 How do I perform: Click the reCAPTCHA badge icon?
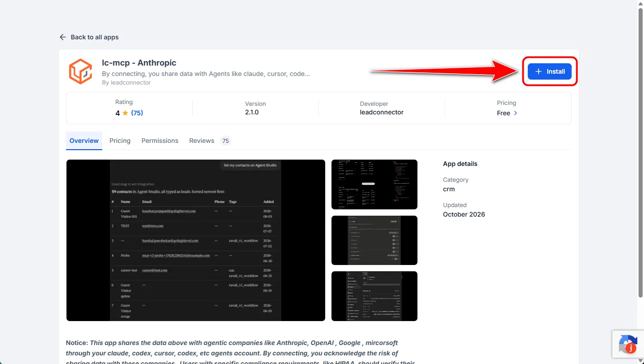(x=628, y=345)
